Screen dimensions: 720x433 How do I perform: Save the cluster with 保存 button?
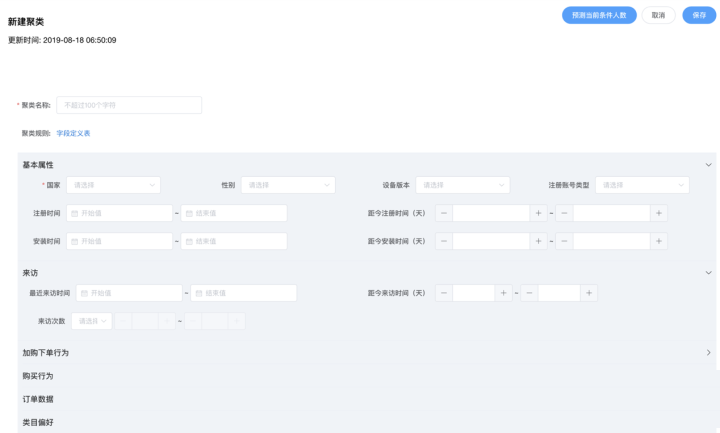point(699,15)
